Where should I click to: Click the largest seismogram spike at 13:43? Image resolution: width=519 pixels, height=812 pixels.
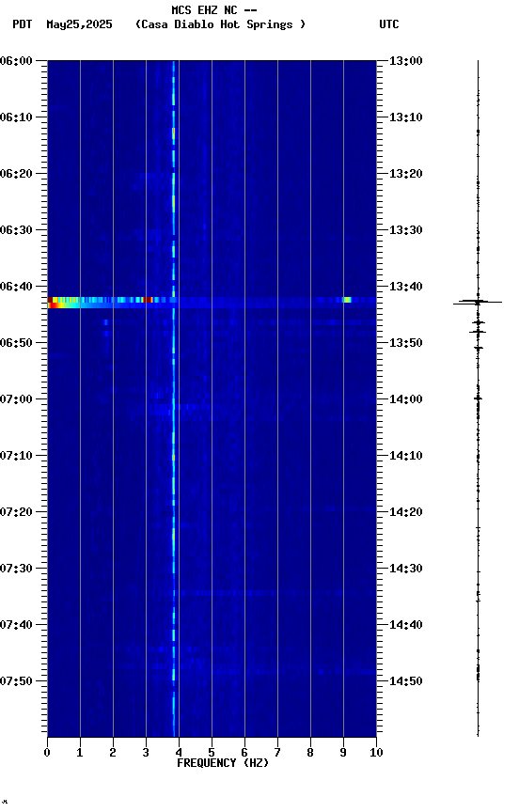point(478,302)
